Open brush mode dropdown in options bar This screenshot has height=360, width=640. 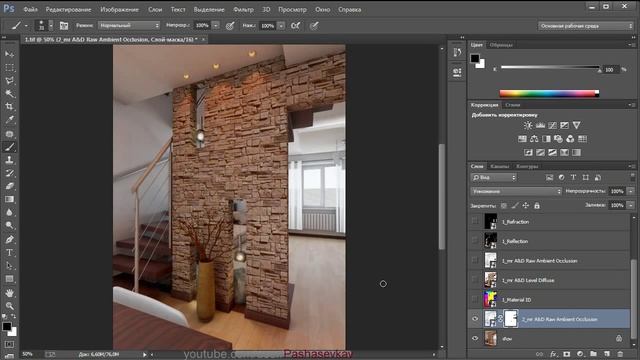(x=129, y=25)
